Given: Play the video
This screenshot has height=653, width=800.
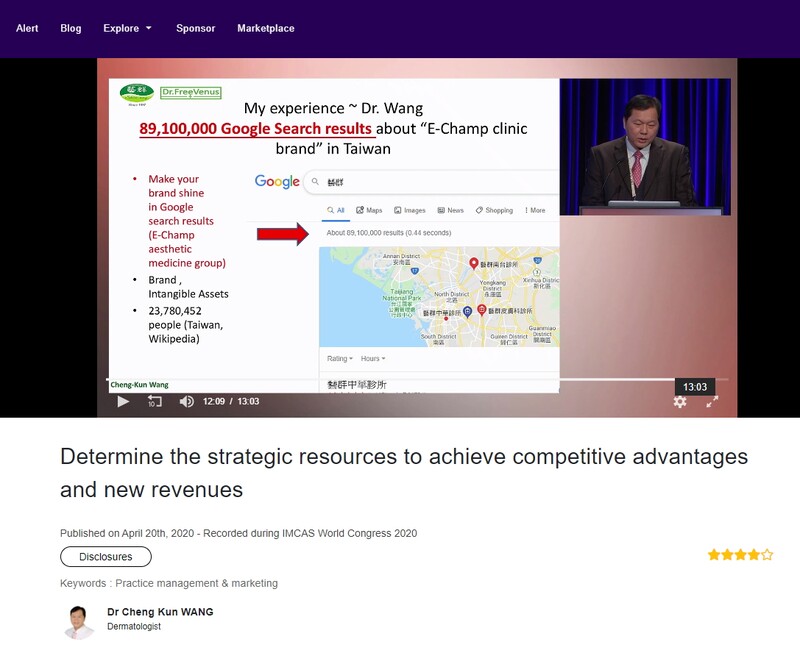Looking at the screenshot, I should click(x=123, y=401).
